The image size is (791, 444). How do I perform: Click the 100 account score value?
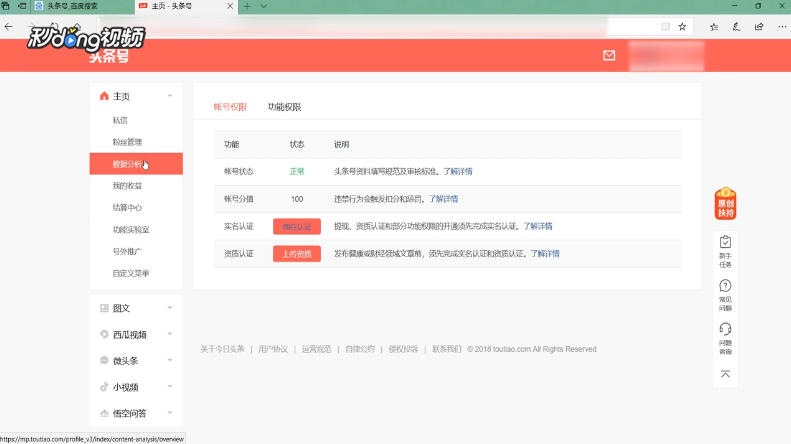click(297, 199)
